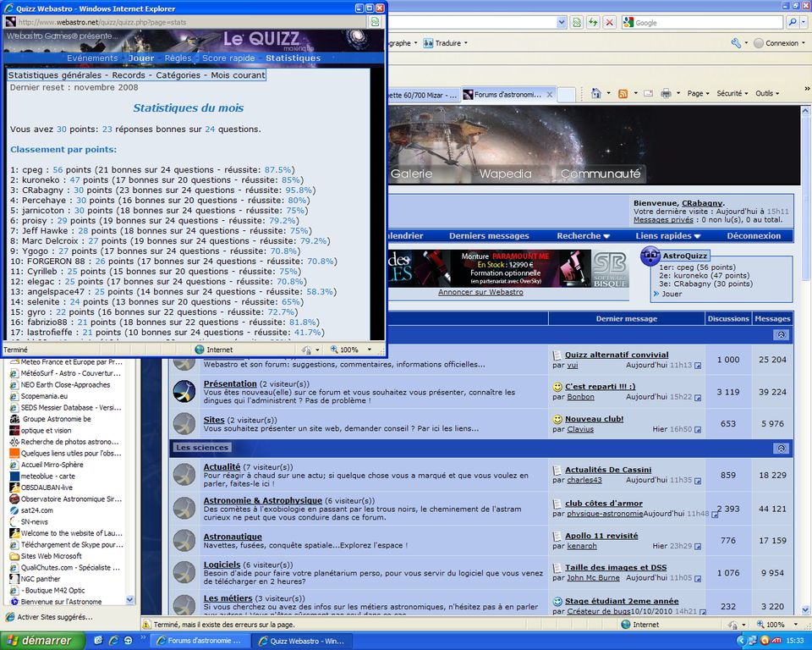Click Catégories statistics link
Image resolution: width=812 pixels, height=650 pixels.
(x=178, y=75)
